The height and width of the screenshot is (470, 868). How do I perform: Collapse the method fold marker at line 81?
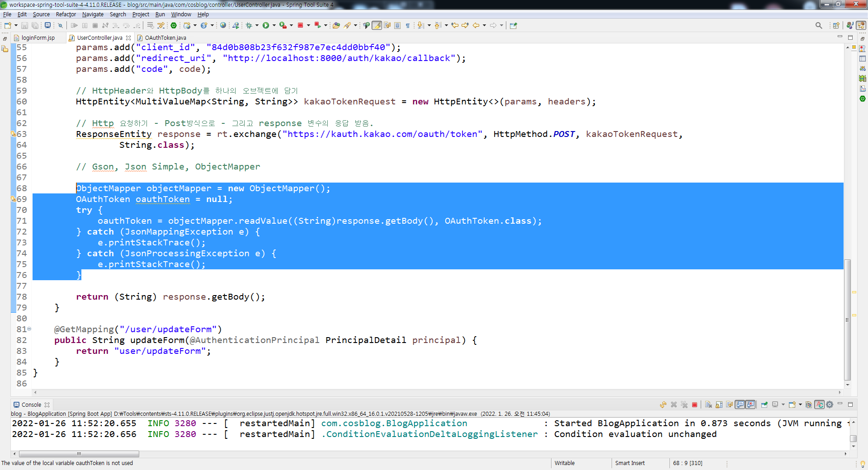[29, 329]
